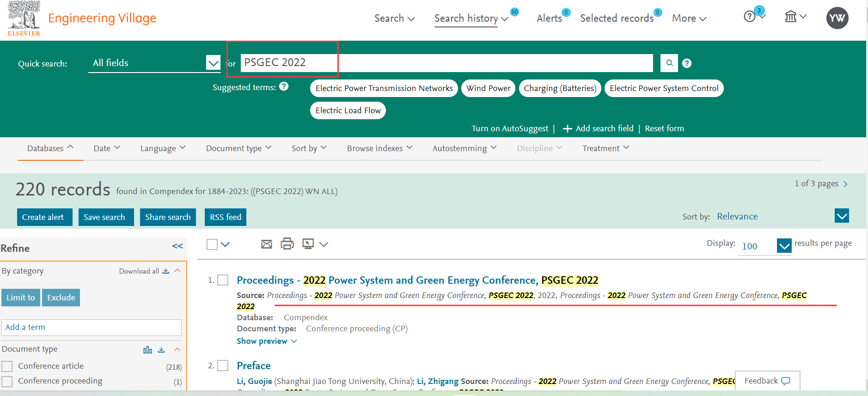
Task: Print selected records using printer icon
Action: pyautogui.click(x=287, y=244)
